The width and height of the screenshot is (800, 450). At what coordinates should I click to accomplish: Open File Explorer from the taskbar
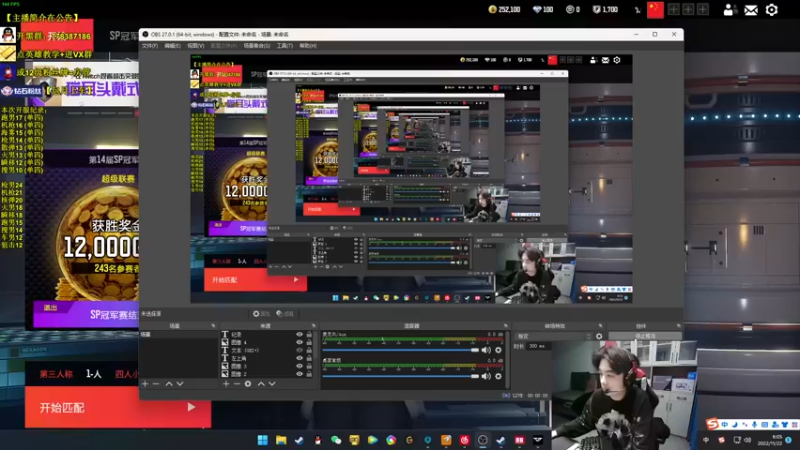[x=281, y=440]
